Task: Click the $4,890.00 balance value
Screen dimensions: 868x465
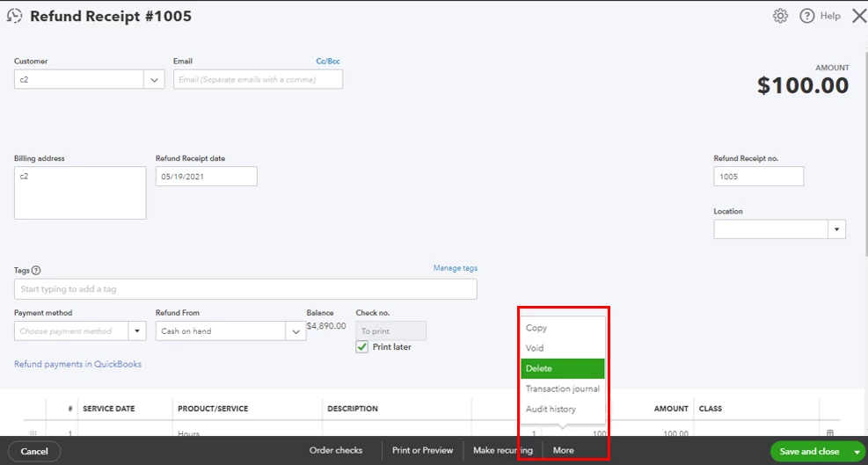Action: (326, 326)
